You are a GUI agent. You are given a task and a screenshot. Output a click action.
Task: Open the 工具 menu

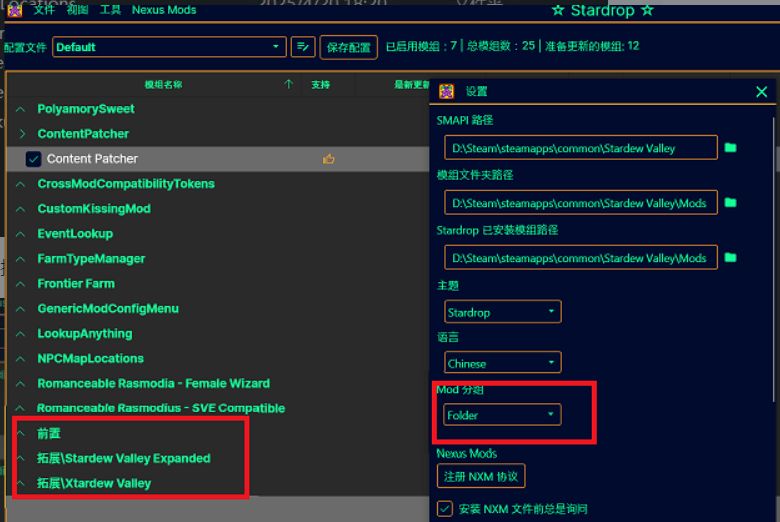coord(110,9)
